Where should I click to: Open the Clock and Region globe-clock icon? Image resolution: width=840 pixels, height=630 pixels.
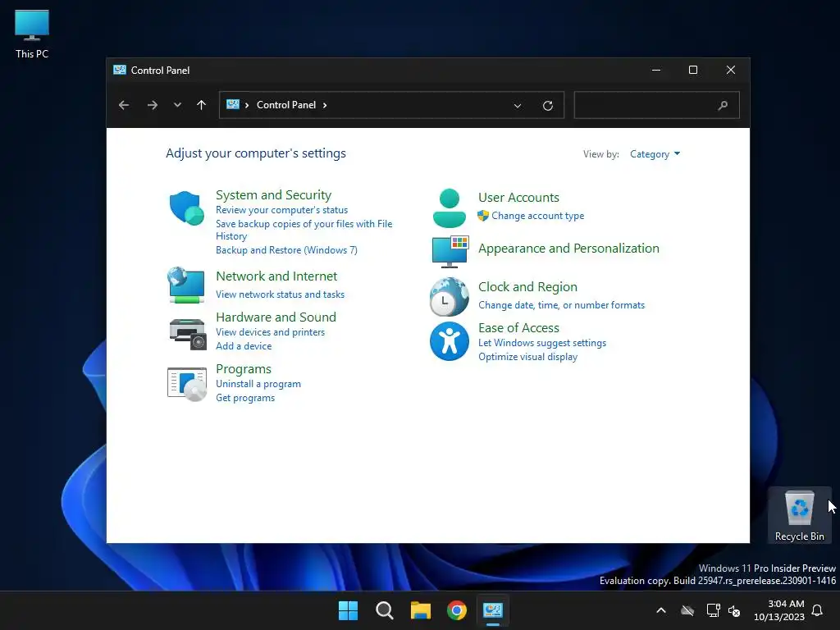(449, 296)
